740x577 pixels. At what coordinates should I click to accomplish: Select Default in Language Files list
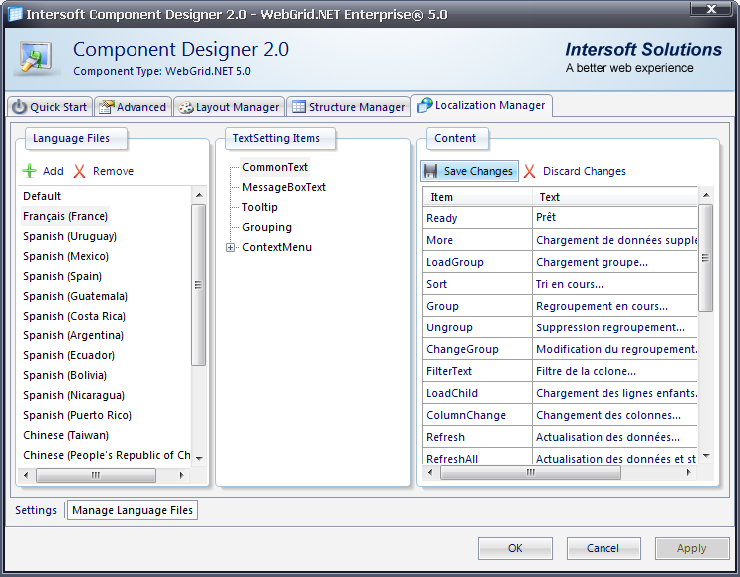click(42, 196)
